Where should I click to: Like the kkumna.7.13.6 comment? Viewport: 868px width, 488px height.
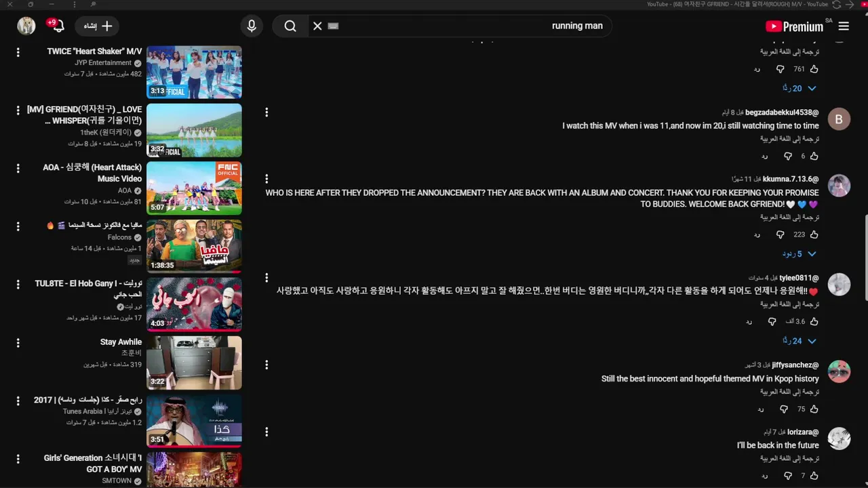point(814,235)
